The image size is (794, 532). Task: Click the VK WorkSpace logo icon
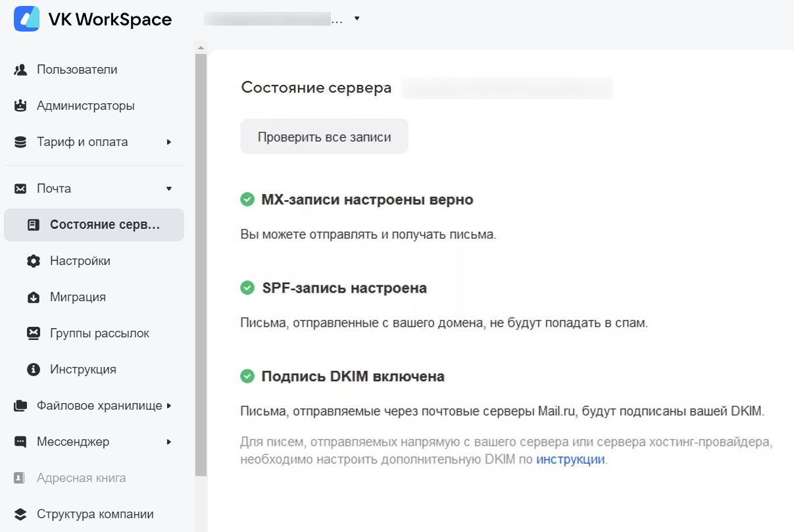[26, 19]
